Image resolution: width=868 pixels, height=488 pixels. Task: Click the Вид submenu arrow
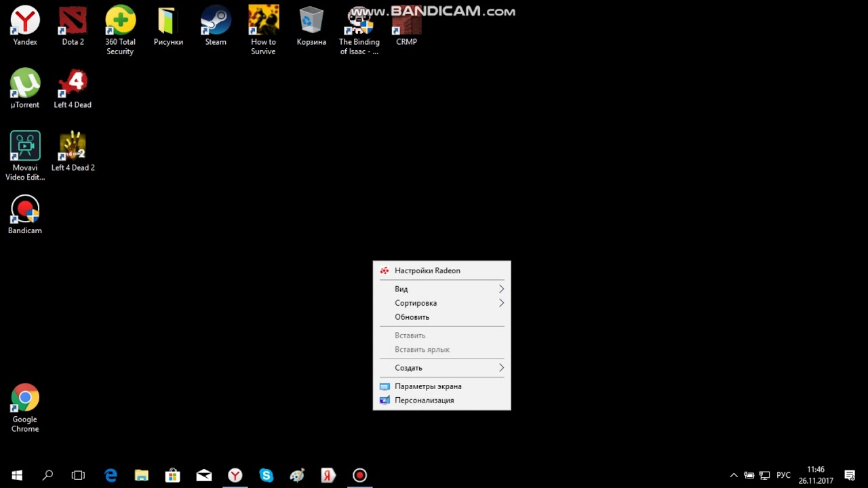(502, 289)
